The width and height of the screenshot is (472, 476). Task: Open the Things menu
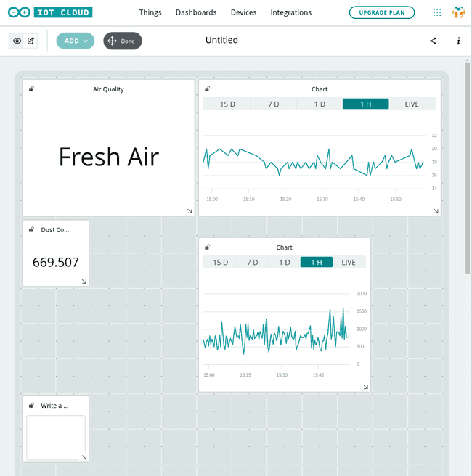coord(150,12)
